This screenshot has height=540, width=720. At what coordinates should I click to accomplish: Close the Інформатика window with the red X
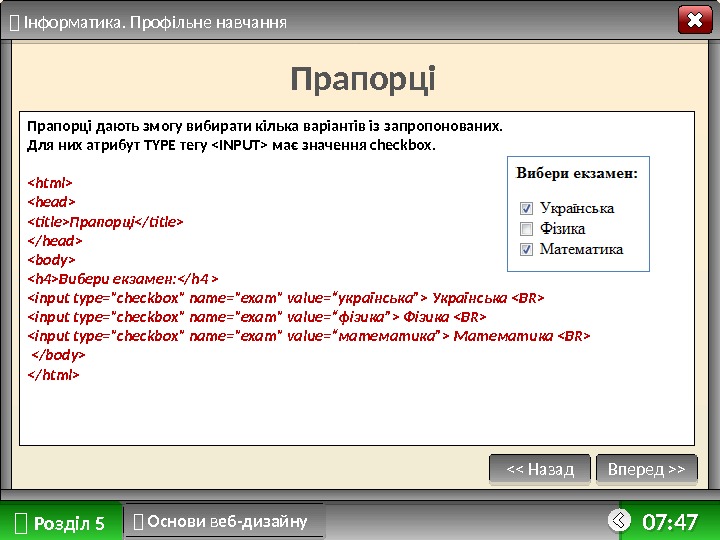(695, 20)
